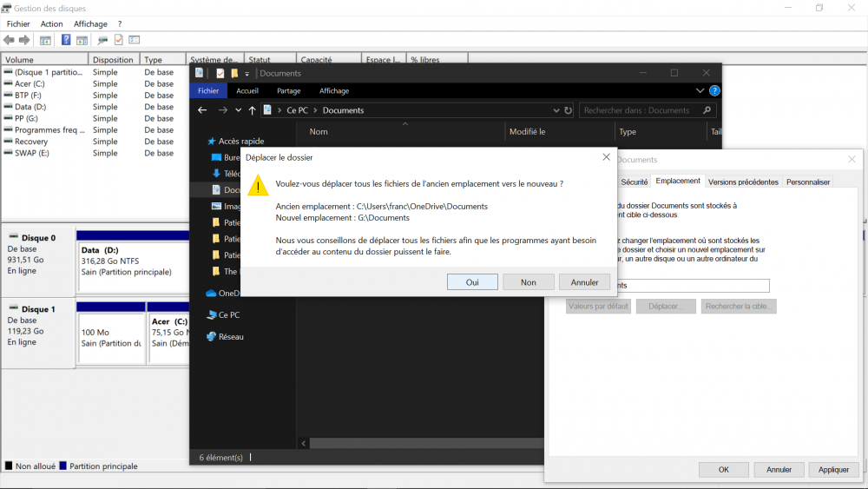Select Accès rapide in navigation pane
Screen dimensions: 868x489
[240, 141]
